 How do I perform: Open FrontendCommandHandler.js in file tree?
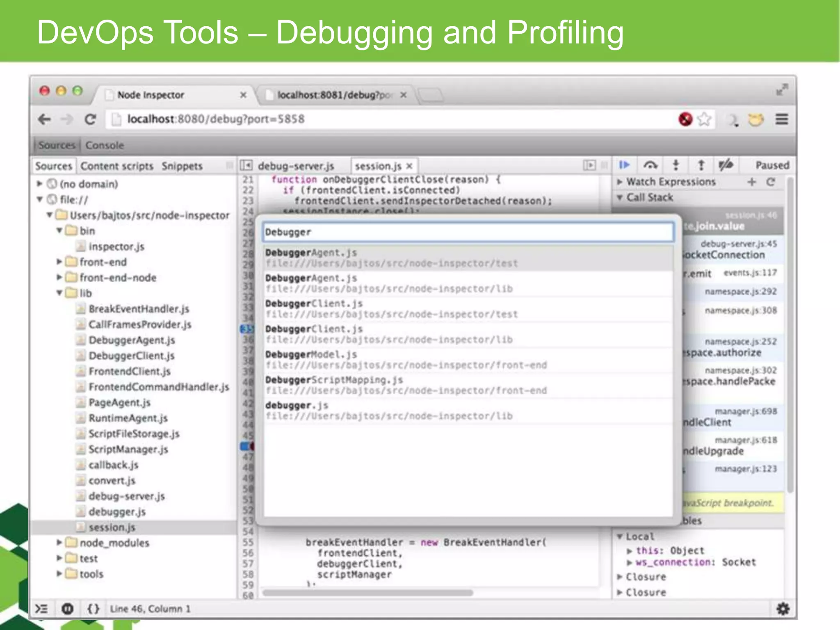click(x=159, y=387)
